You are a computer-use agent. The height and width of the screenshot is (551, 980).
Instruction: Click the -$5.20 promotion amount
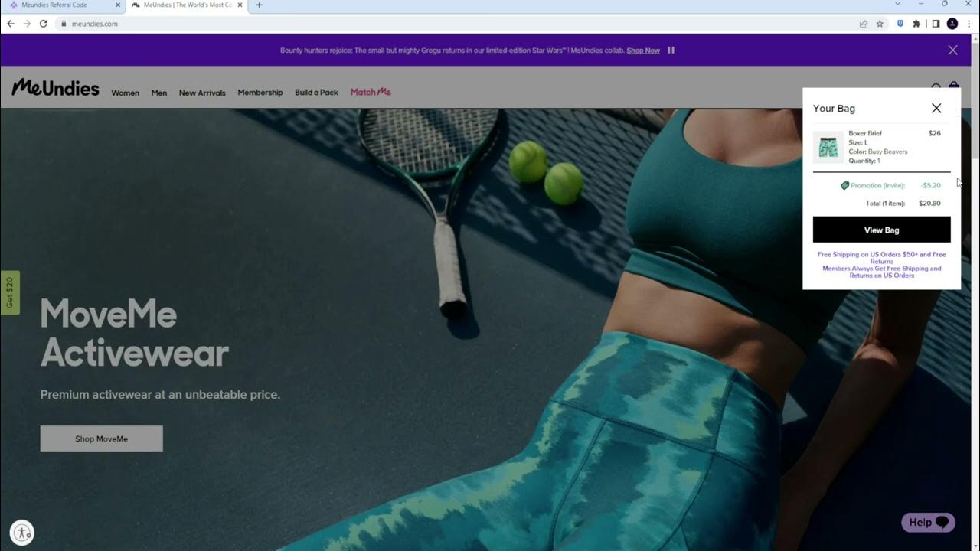(930, 185)
